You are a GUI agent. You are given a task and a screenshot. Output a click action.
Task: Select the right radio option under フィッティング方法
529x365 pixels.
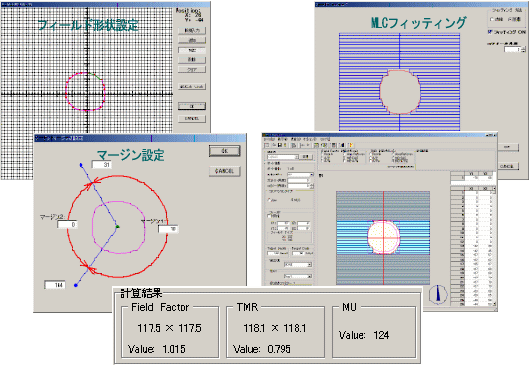coord(509,20)
